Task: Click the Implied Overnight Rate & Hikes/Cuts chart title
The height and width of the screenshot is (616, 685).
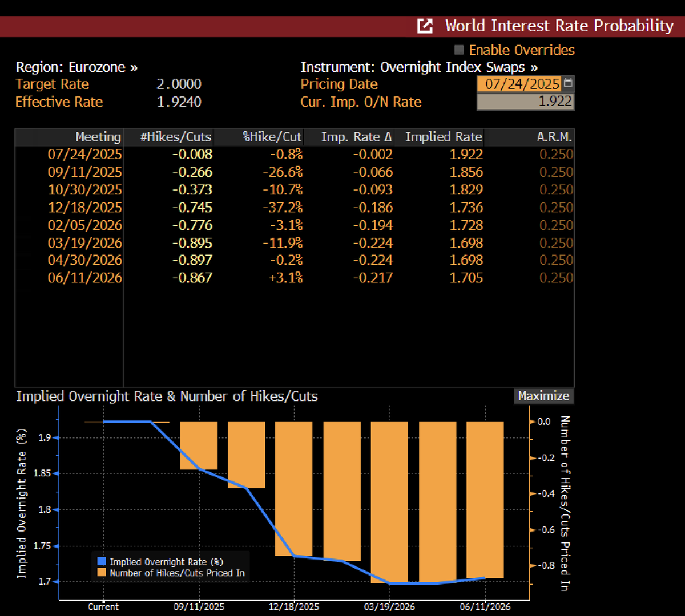Action: coord(167,396)
